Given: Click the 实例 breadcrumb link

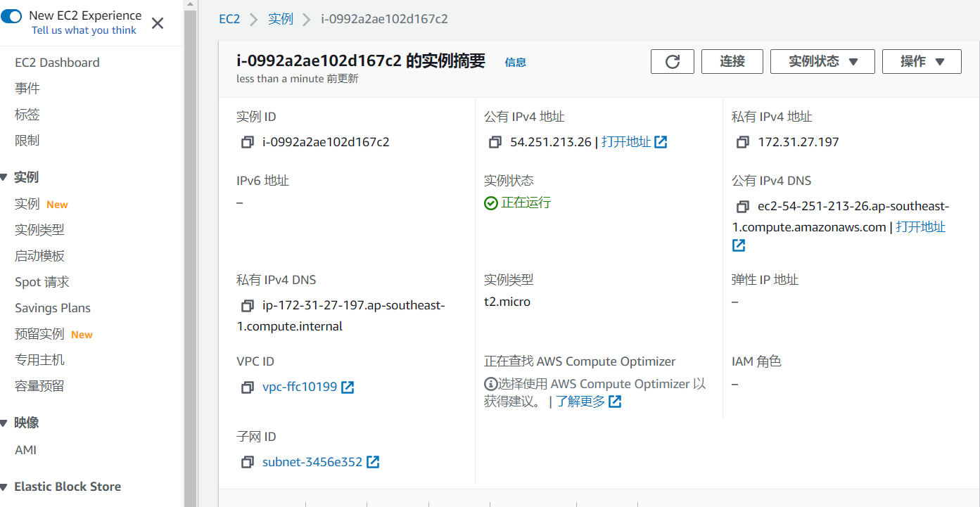Looking at the screenshot, I should (x=281, y=19).
